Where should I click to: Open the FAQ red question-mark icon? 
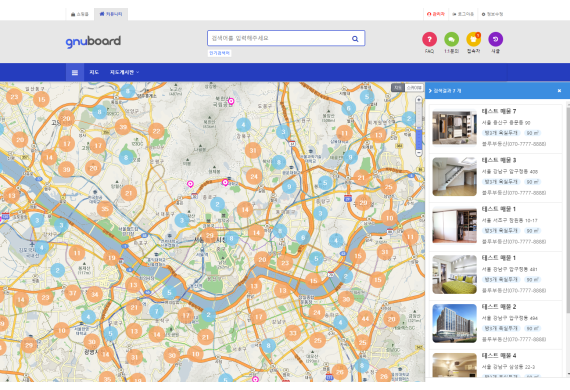coord(429,39)
